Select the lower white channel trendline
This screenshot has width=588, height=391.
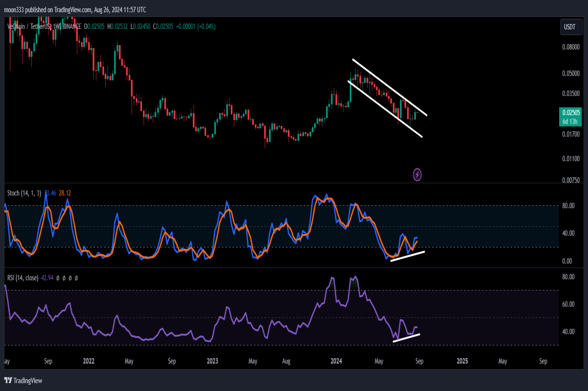pyautogui.click(x=385, y=109)
